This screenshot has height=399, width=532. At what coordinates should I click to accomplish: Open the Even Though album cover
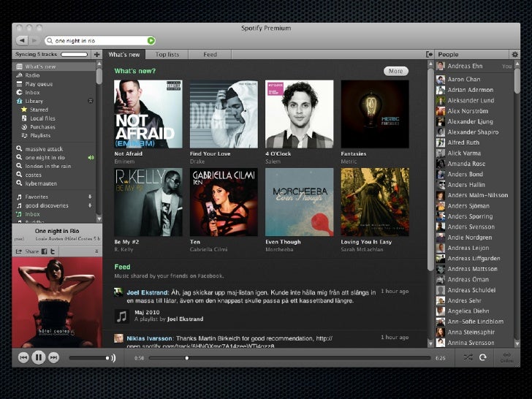[300, 202]
